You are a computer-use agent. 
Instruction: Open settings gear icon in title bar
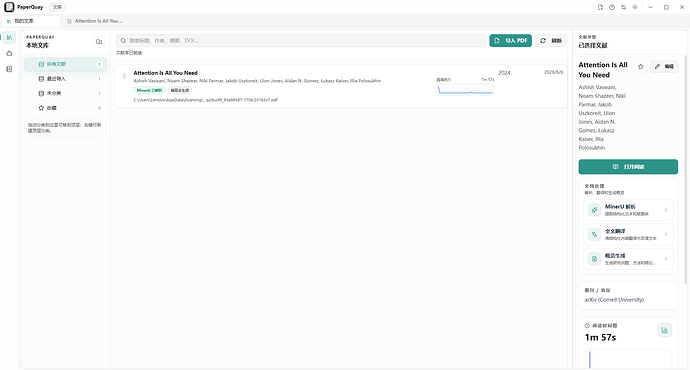coord(635,7)
